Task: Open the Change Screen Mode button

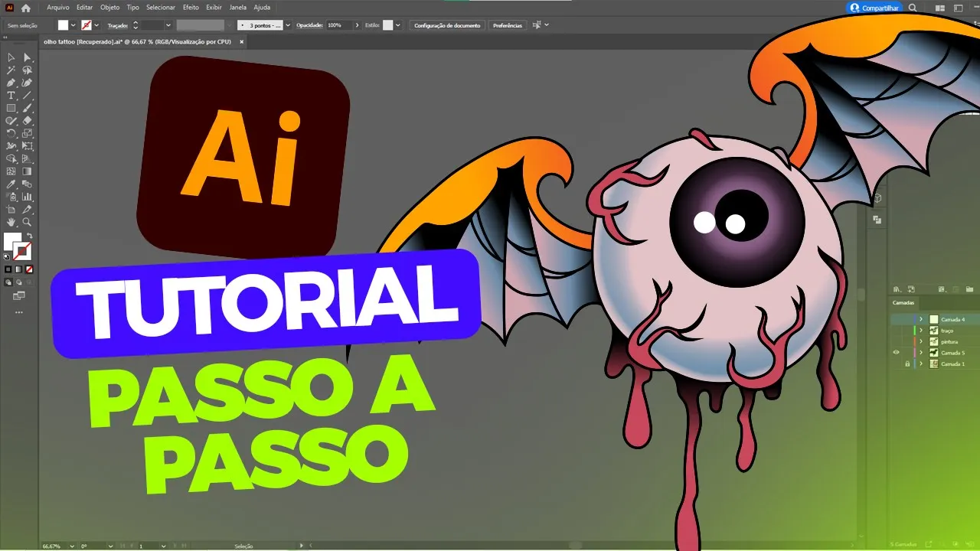Action: point(18,295)
